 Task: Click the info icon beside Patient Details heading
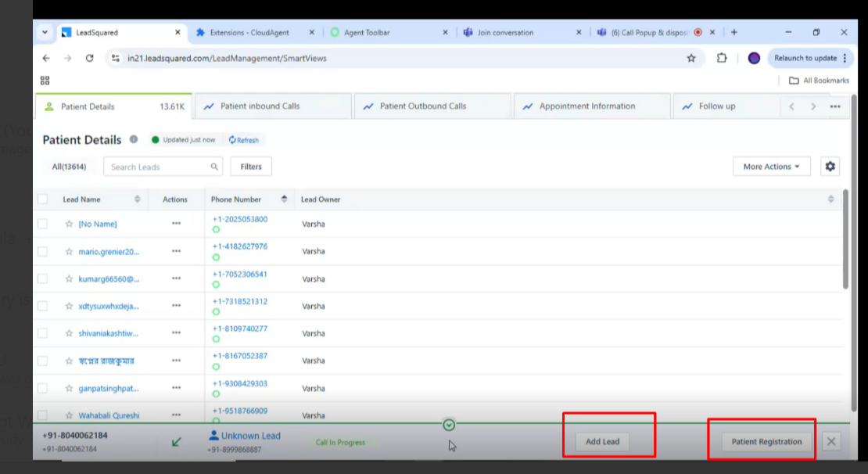tap(134, 140)
